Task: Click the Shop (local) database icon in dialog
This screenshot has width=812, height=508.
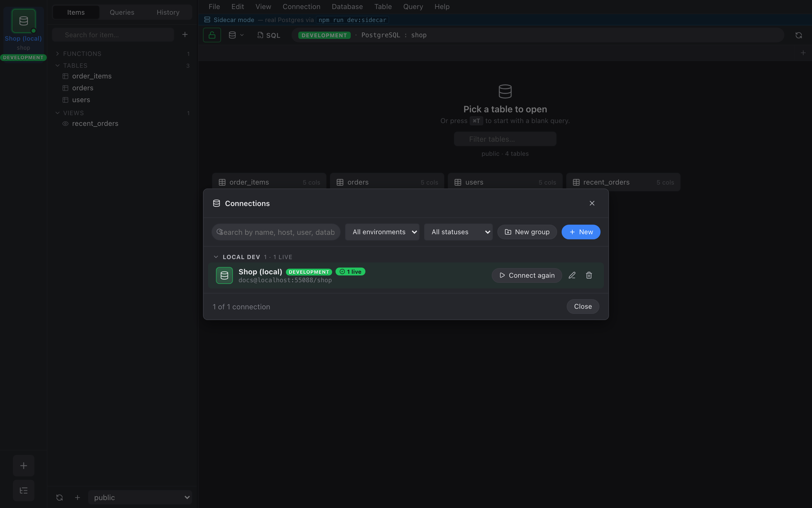Action: tap(224, 275)
